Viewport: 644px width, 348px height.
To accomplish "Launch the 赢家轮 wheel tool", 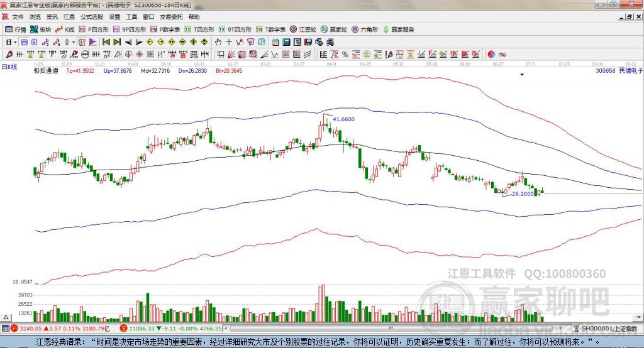I will [x=334, y=30].
